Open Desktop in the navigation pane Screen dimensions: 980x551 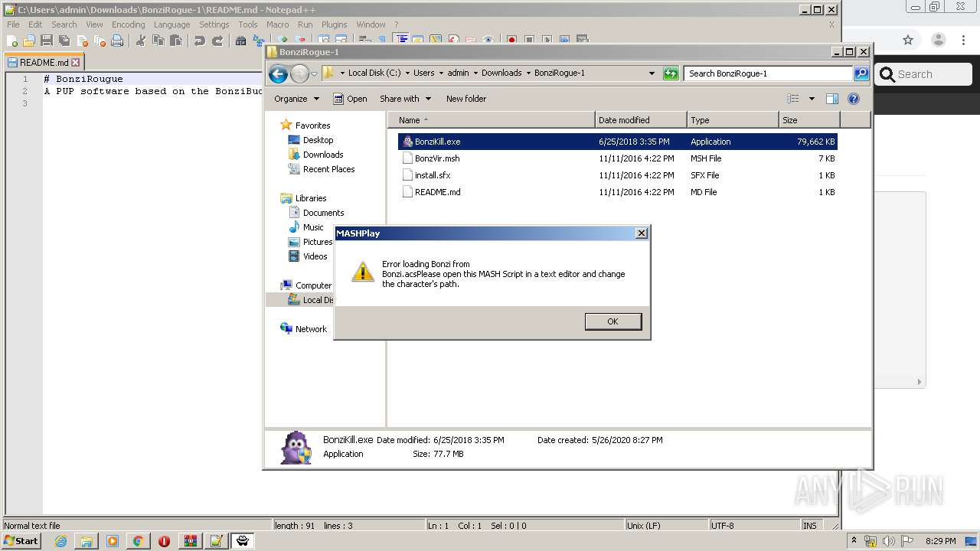[x=318, y=140]
